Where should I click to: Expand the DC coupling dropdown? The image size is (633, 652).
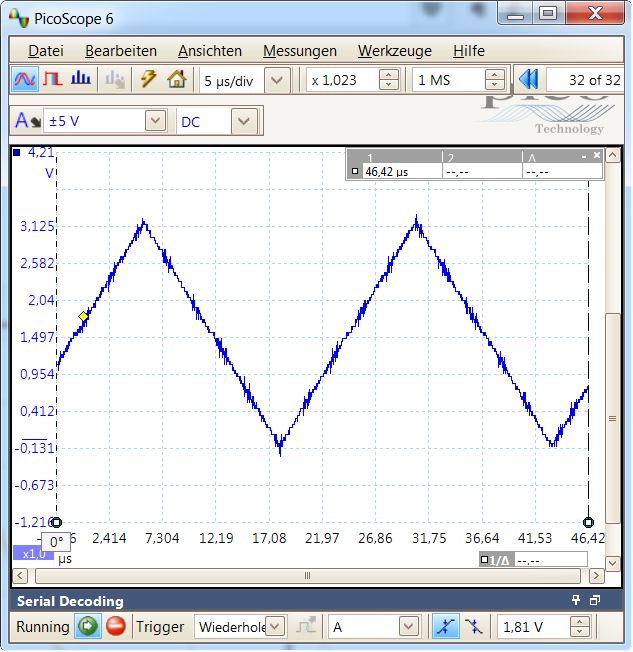click(244, 121)
